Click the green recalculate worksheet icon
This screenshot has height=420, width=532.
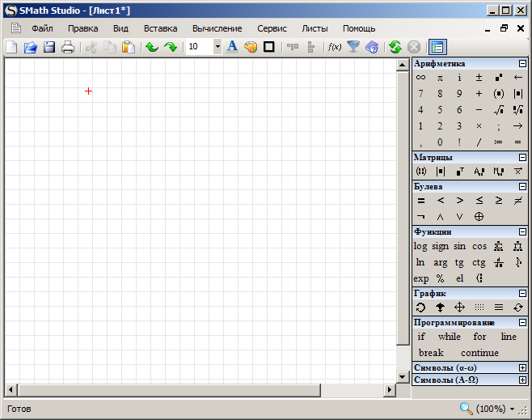click(x=395, y=47)
